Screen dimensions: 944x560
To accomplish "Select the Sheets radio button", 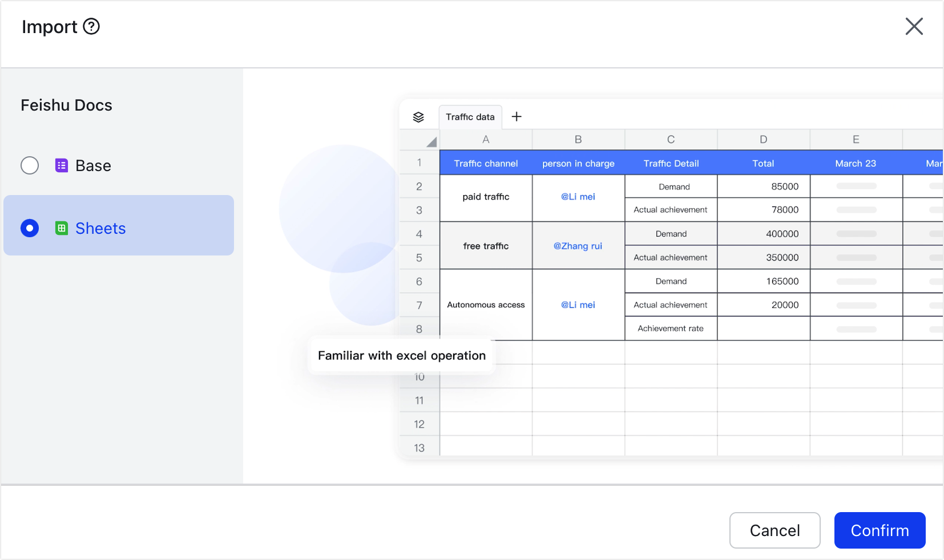I will click(30, 228).
